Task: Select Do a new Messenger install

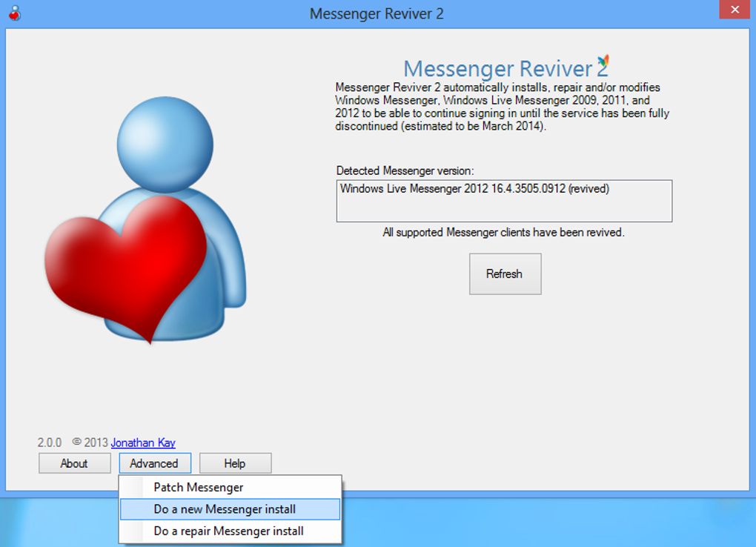Action: pos(230,509)
